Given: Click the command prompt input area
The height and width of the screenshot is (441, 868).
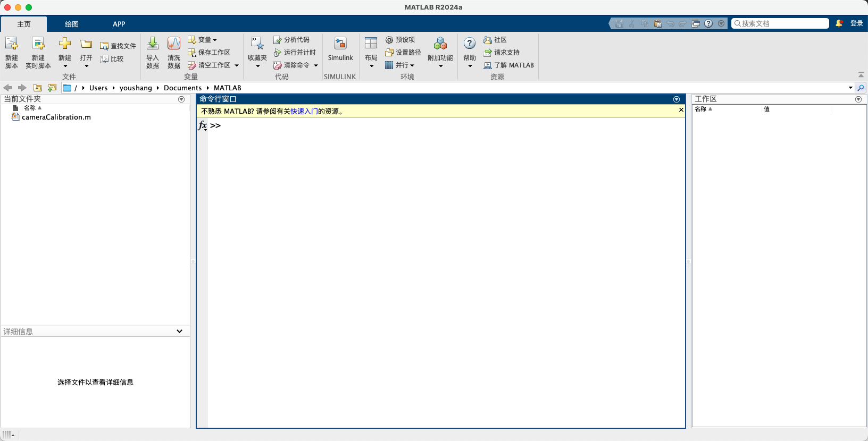Looking at the screenshot, I should [x=447, y=125].
